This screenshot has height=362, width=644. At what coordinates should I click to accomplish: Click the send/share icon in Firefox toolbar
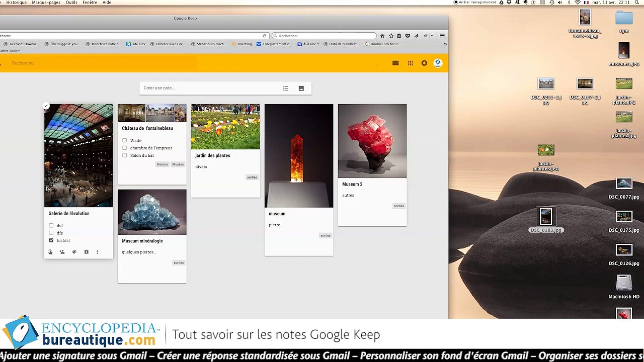pyautogui.click(x=417, y=36)
